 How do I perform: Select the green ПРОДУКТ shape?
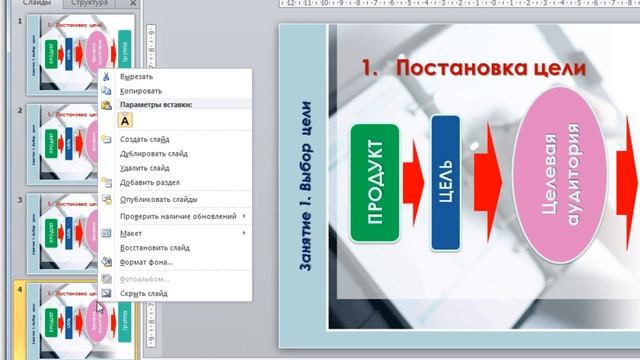(375, 183)
